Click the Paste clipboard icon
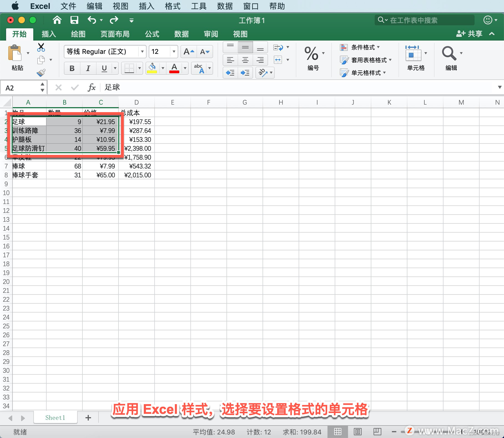 [x=15, y=53]
